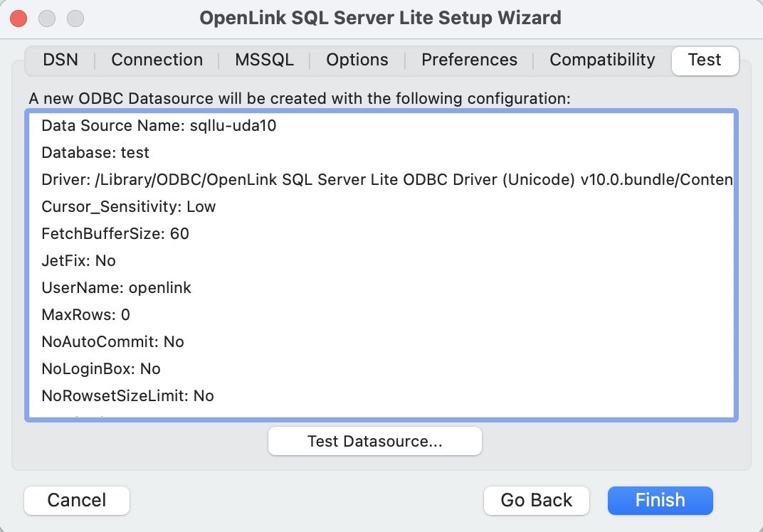Click the FetchBufferSize: 60 line
Image resolution: width=763 pixels, height=532 pixels.
click(115, 234)
